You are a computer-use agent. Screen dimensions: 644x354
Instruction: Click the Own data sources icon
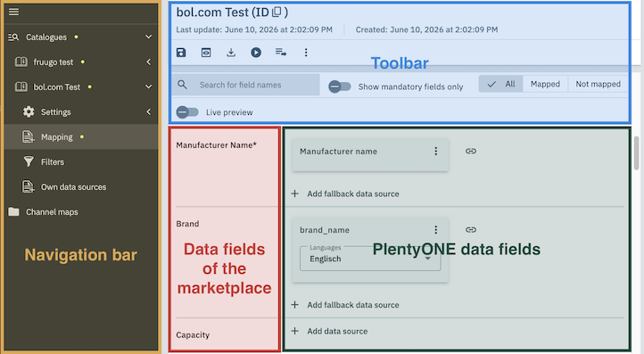[x=28, y=187]
